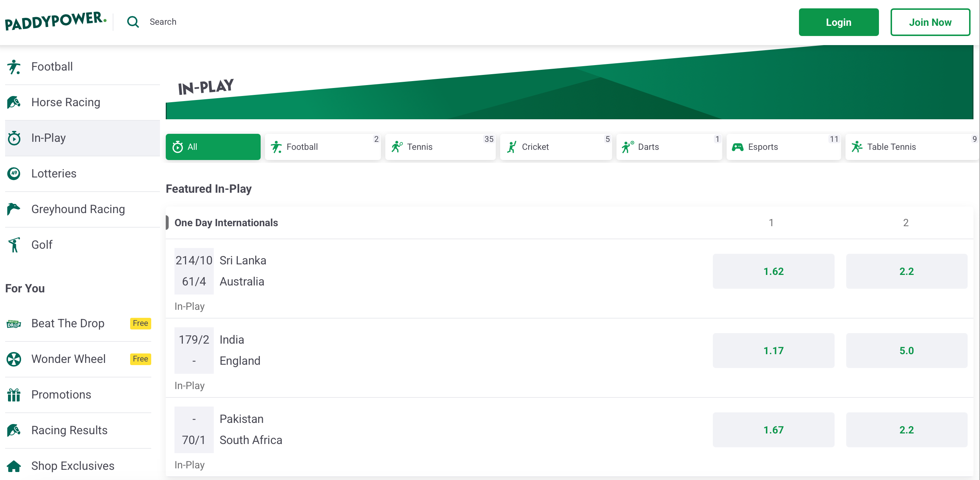Screen dimensions: 980x480
Task: Click the Promotions gift icon
Action: 14,395
